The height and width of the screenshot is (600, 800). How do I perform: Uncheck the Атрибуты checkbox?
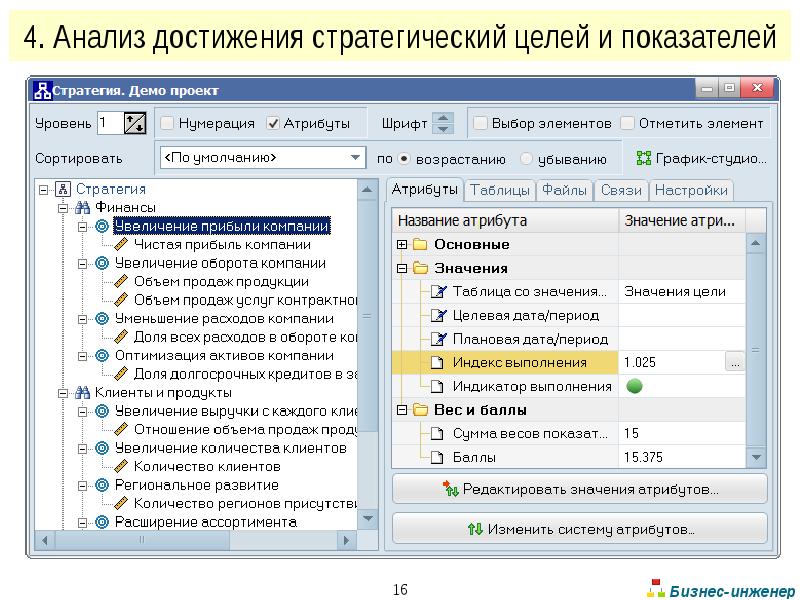coord(273,124)
